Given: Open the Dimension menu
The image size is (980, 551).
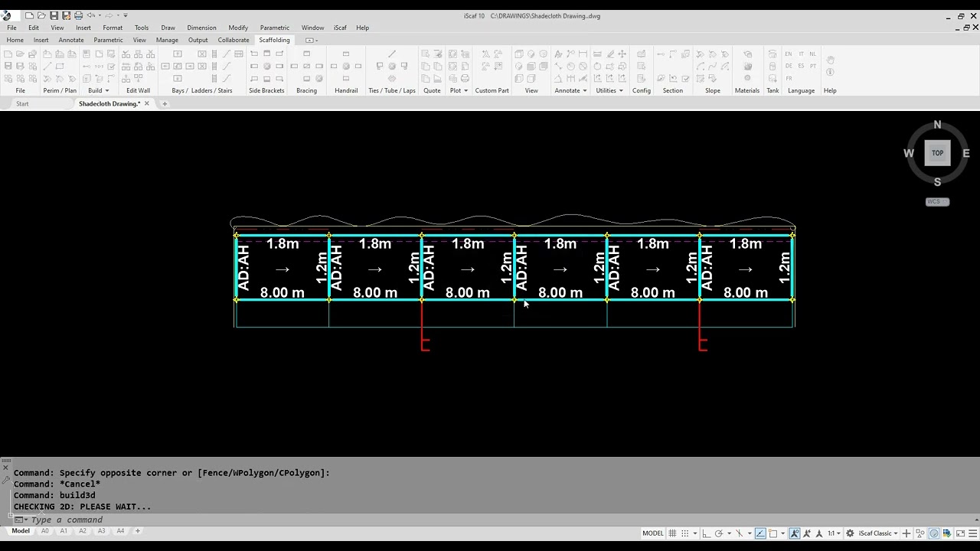Looking at the screenshot, I should click(x=201, y=28).
